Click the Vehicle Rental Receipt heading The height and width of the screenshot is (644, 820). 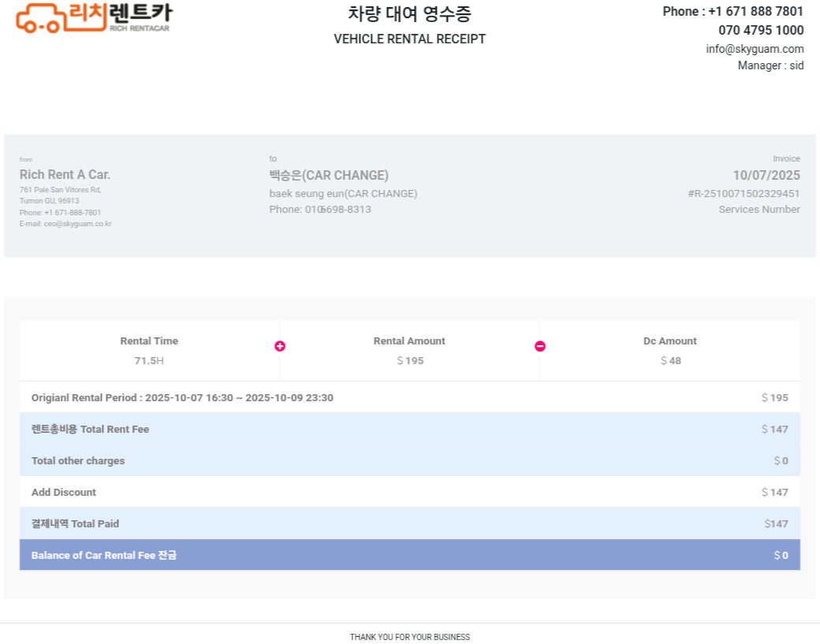[x=409, y=39]
